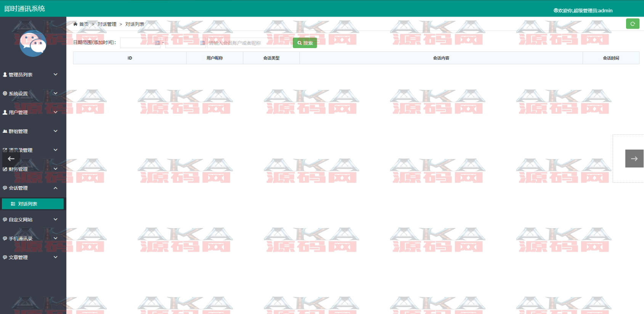
Task: Click the admin welcome text in header
Action: pos(583,11)
